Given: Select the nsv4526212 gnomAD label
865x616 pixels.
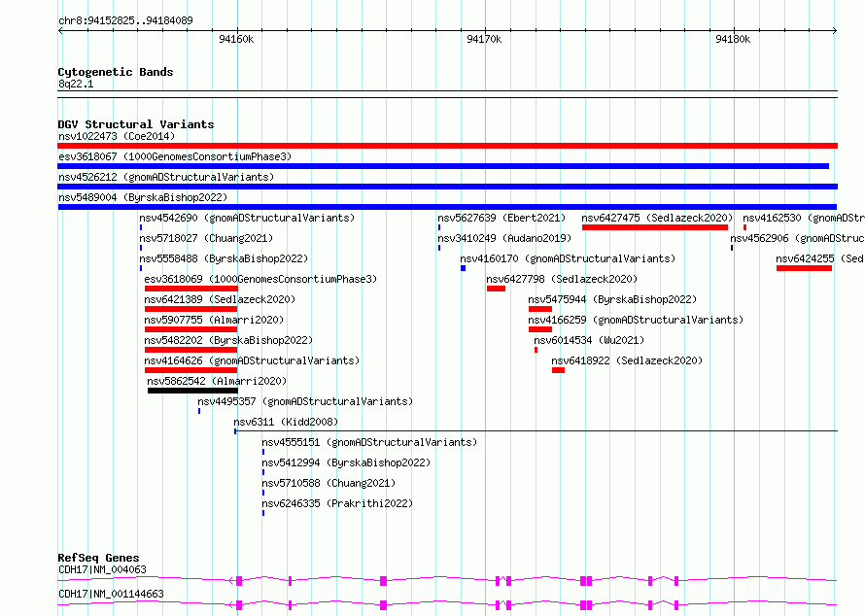Looking at the screenshot, I should click(x=166, y=177).
